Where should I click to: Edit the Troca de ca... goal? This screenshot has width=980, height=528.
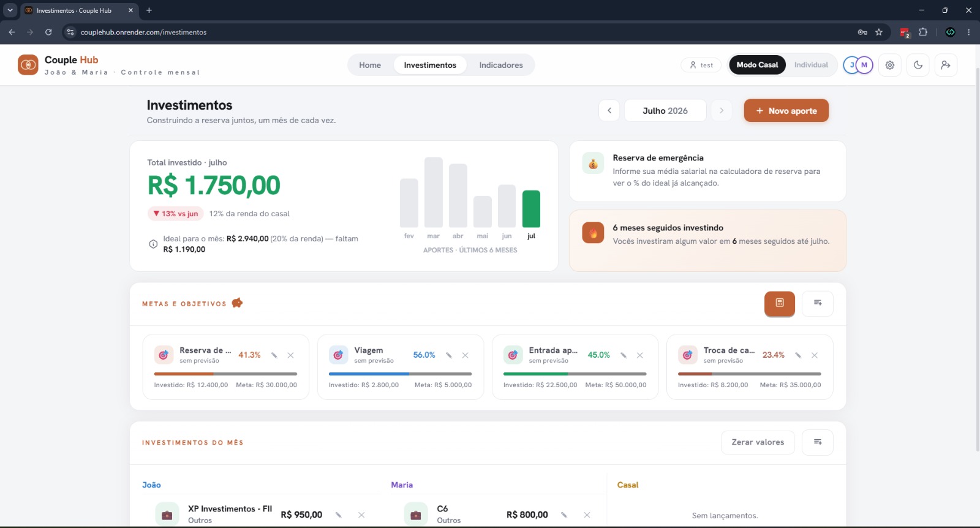[798, 355]
